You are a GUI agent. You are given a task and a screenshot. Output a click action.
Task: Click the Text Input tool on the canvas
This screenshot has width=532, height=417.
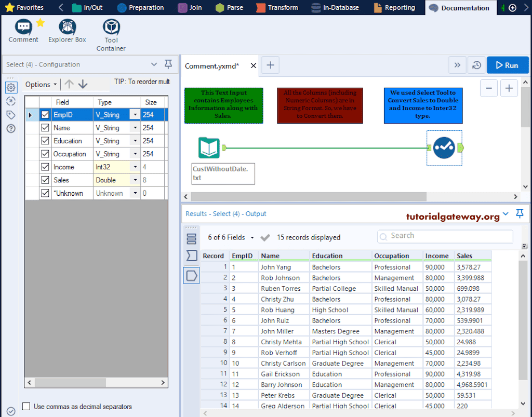coord(209,148)
